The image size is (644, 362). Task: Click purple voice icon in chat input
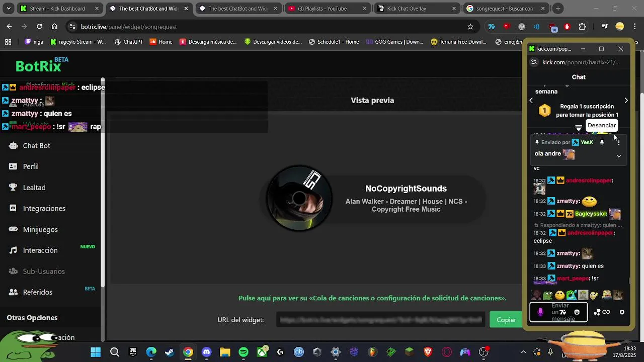click(x=540, y=312)
